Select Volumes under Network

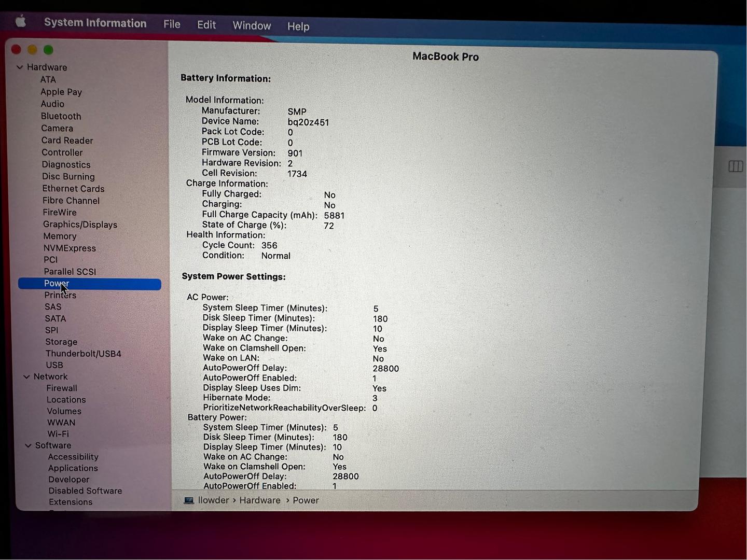point(64,411)
